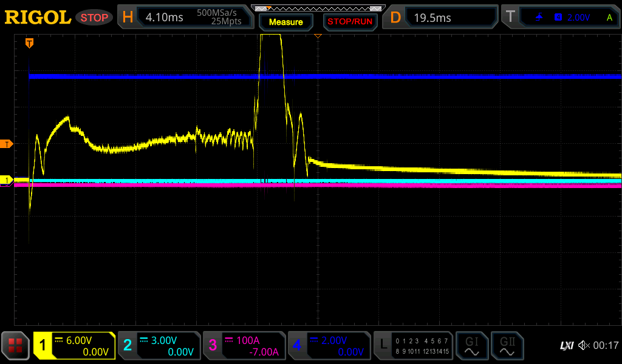Click the LXI network status icon
This screenshot has height=364, width=622.
coord(566,346)
